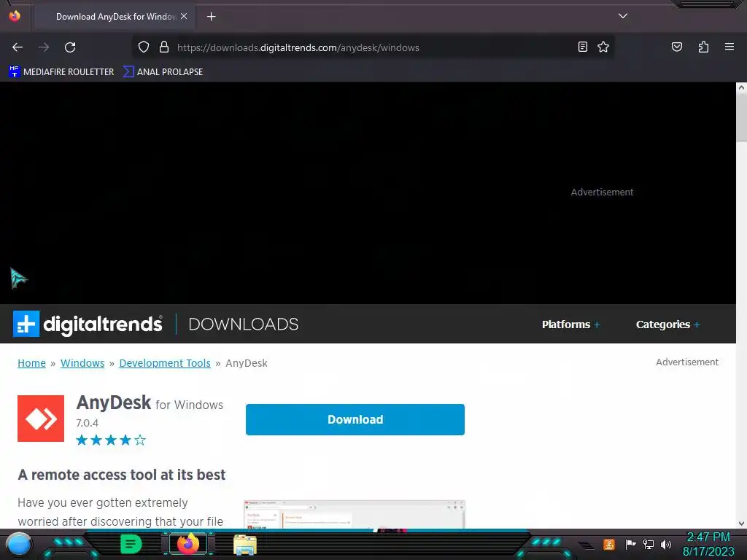747x560 pixels.
Task: Follow the Windows breadcrumb link
Action: 82,363
